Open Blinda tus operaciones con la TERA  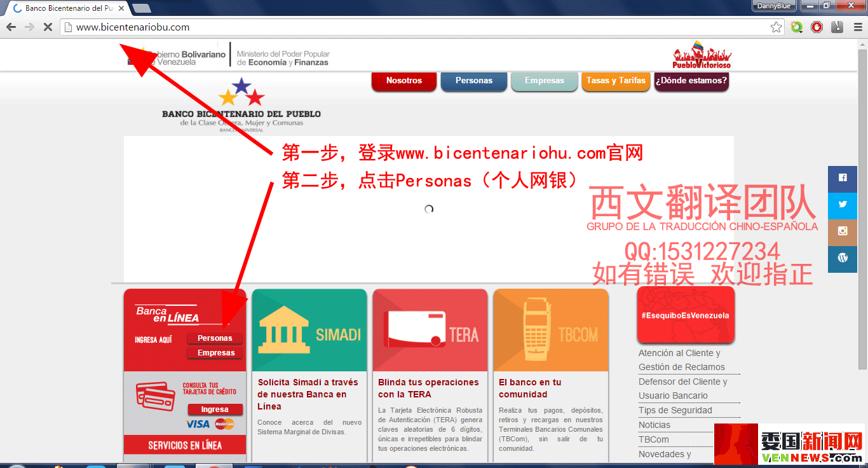429,388
